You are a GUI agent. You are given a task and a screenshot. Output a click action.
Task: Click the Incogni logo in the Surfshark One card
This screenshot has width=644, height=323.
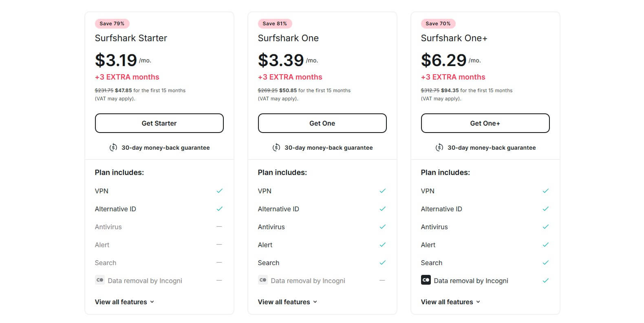[x=262, y=280]
